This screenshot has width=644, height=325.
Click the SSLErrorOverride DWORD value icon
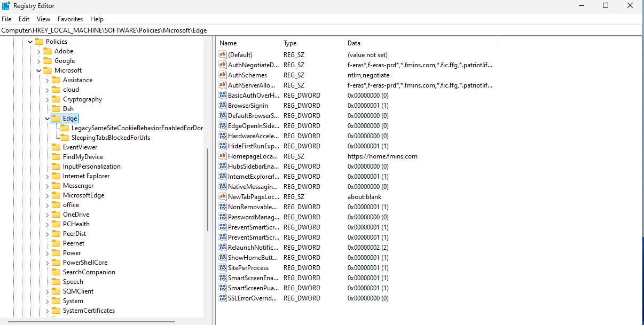pos(223,298)
